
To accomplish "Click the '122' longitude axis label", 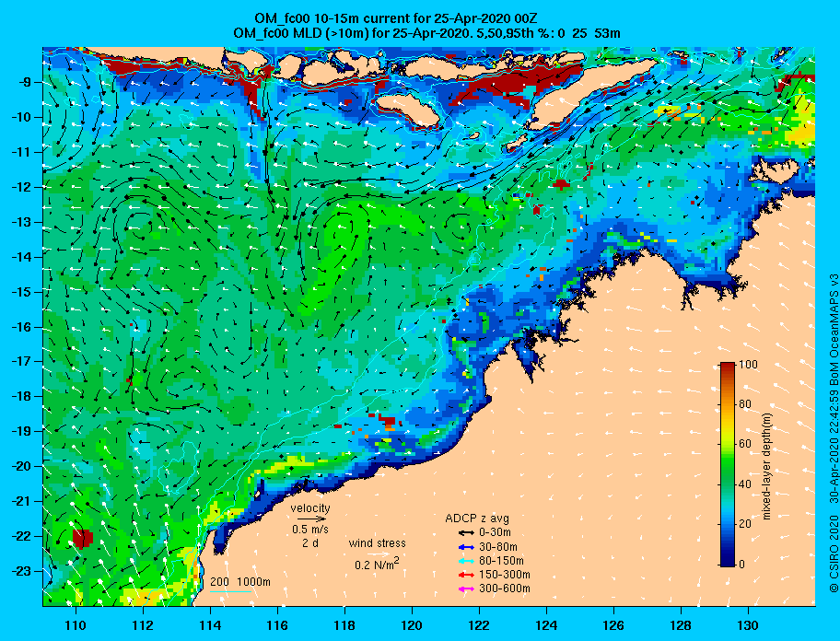I will click(x=479, y=625).
